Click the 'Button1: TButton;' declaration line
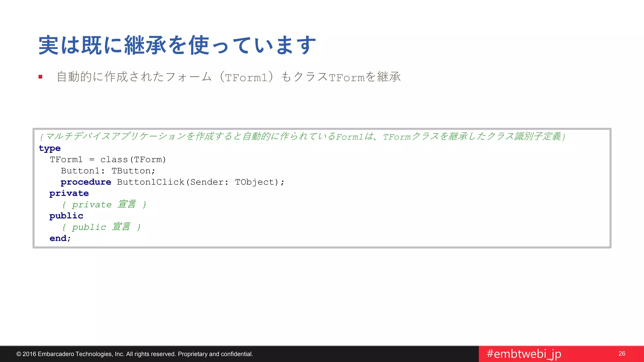This screenshot has height=362, width=644. point(108,171)
